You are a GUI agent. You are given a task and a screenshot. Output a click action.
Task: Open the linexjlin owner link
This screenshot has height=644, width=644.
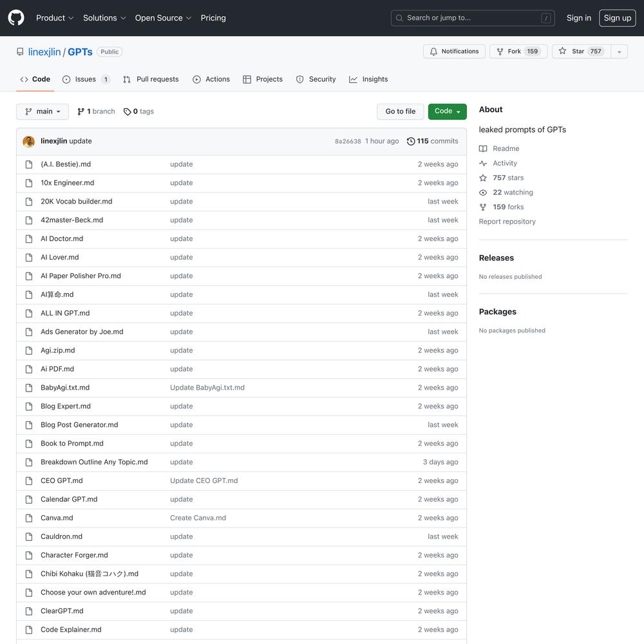44,52
